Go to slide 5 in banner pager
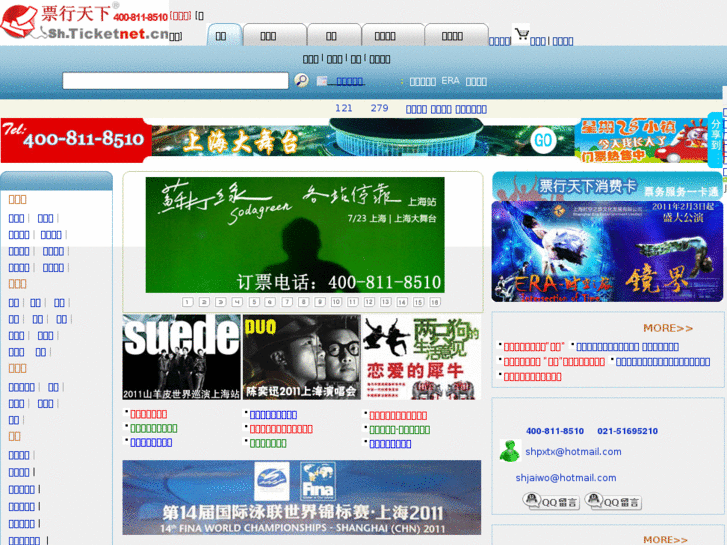 (x=254, y=302)
